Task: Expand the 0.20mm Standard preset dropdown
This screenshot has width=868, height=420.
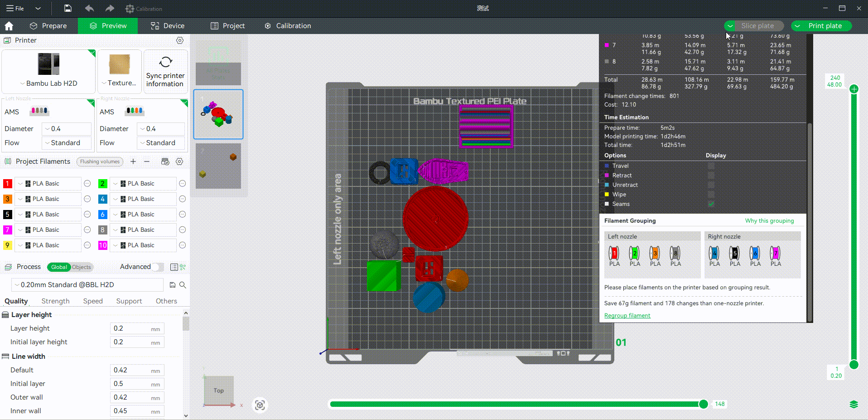Action: (87, 285)
